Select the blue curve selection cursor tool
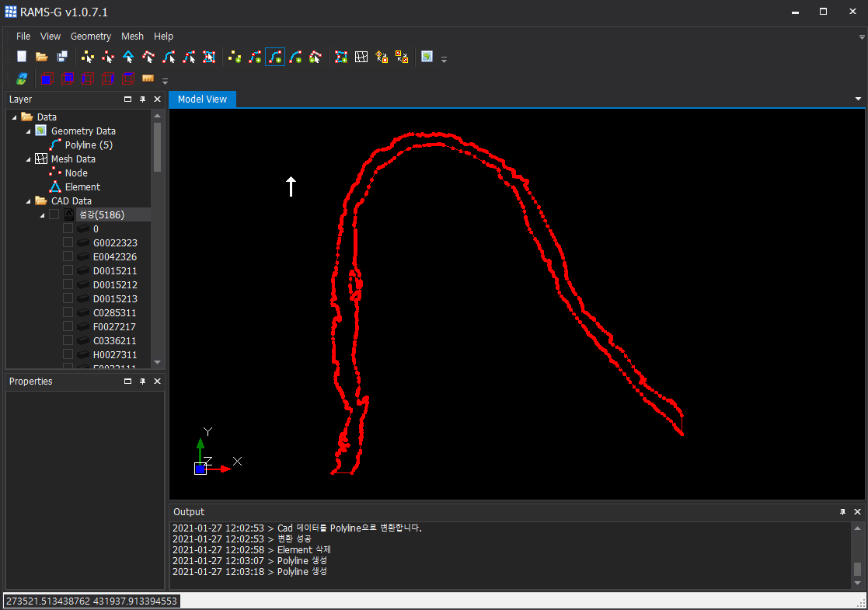This screenshot has height=610, width=868. pyautogui.click(x=169, y=57)
